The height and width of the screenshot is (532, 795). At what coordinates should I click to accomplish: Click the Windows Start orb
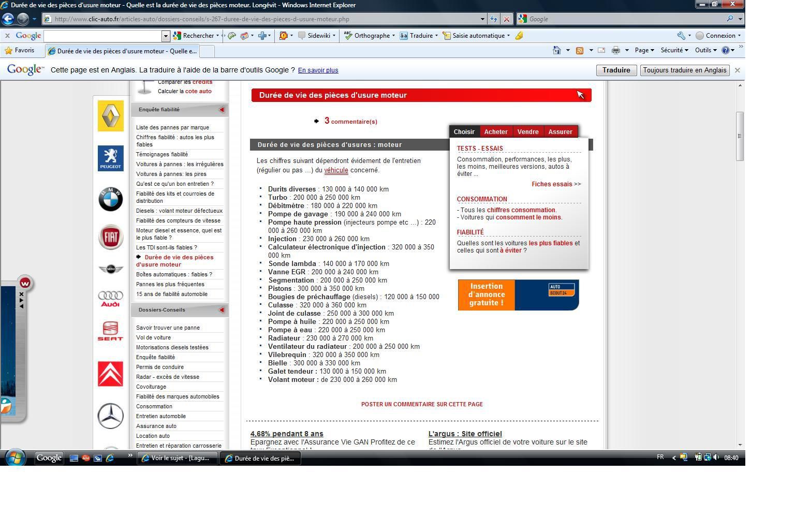(16, 458)
